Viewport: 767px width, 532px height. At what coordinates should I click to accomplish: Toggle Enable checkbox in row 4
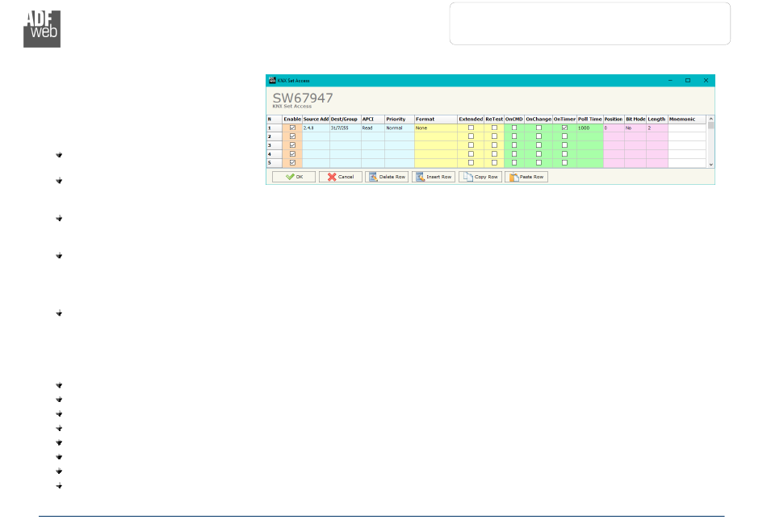click(x=292, y=154)
